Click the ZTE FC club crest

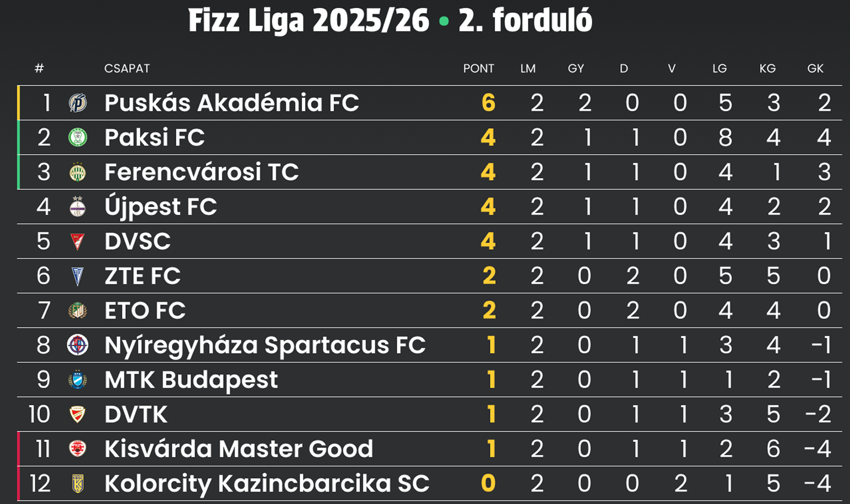pyautogui.click(x=77, y=276)
